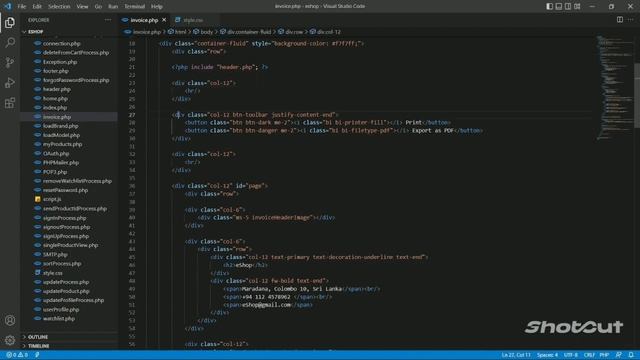Switch to the invoice.php editor tab
The image size is (640, 360).
click(144, 20)
